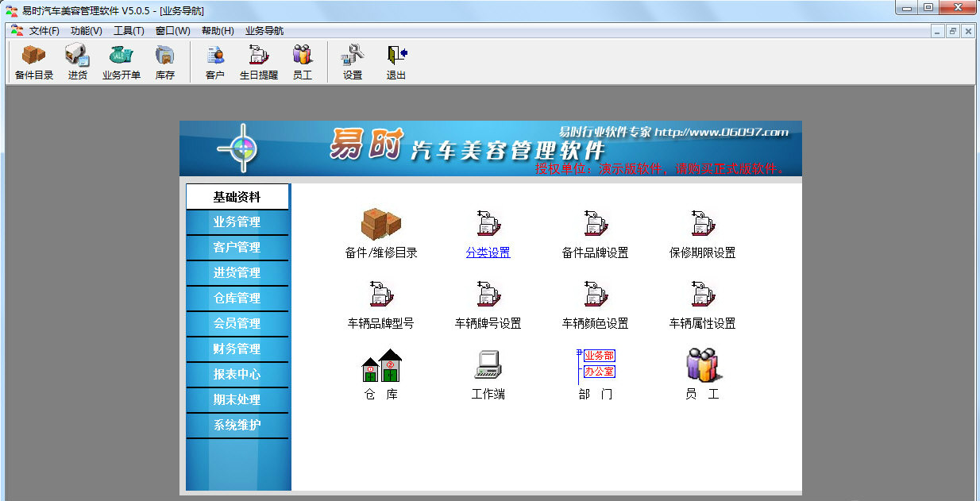This screenshot has height=501, width=980.
Task: Click the 进货 toolbar icon
Action: coord(77,63)
